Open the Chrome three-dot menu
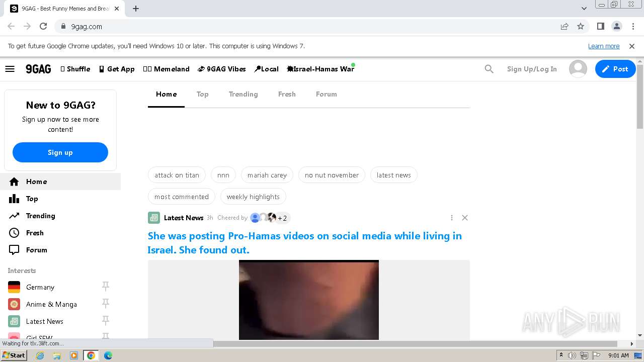 (633, 26)
